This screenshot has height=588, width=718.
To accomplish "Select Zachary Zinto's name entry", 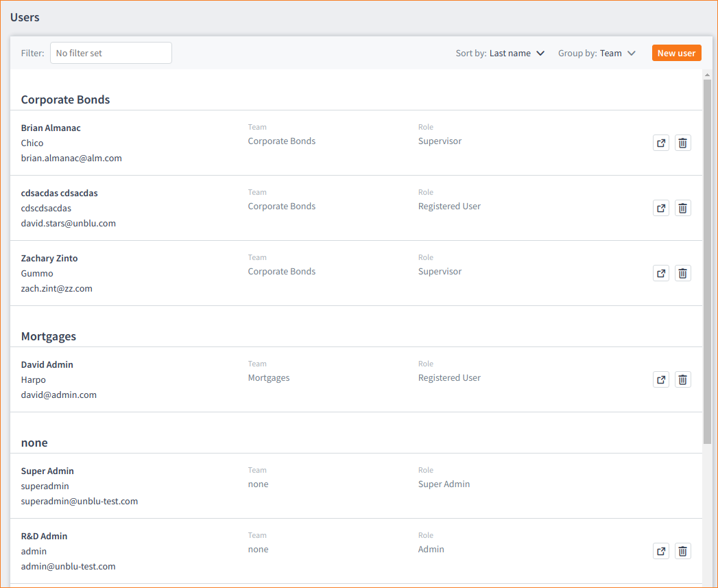I will tap(49, 258).
